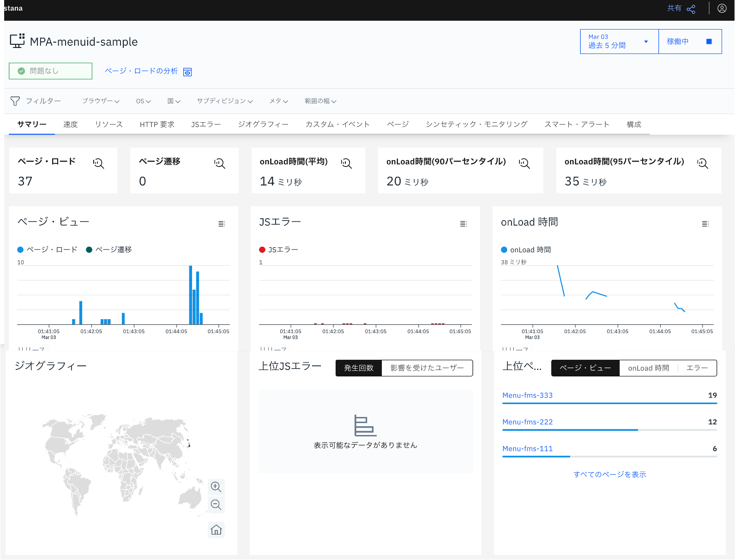Toggle ページ・ロード legend series
The image size is (735, 560).
(47, 250)
